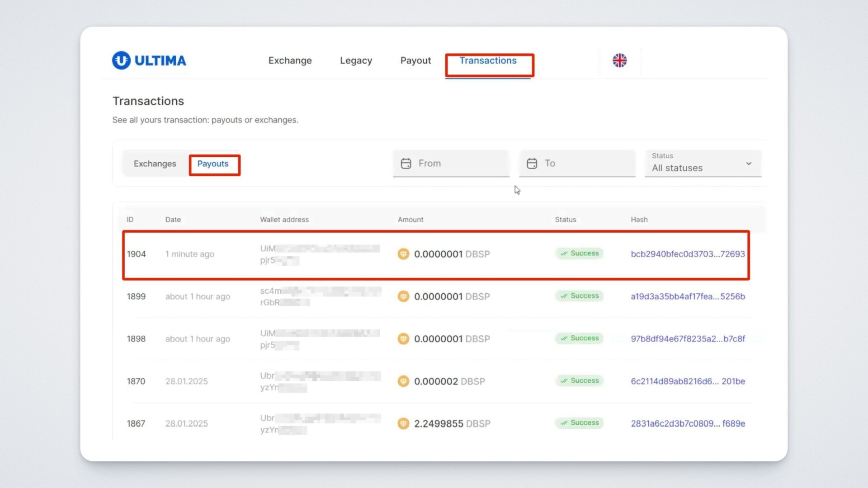
Task: Click the Ultima logo icon
Action: pyautogui.click(x=121, y=60)
